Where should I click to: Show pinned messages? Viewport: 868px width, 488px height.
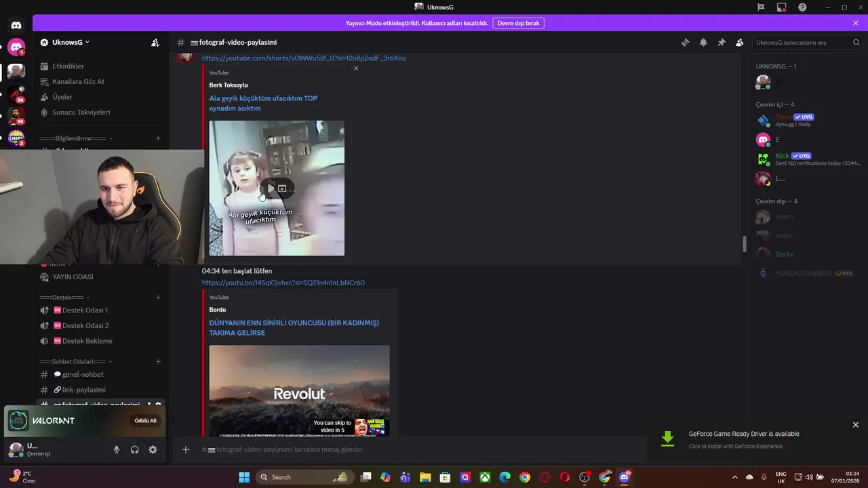(x=722, y=42)
